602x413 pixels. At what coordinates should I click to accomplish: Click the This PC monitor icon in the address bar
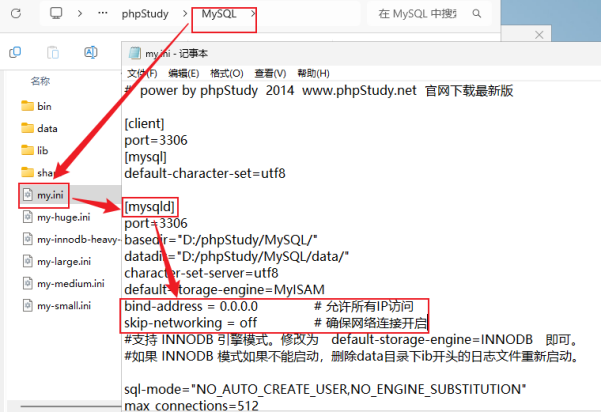[56, 13]
